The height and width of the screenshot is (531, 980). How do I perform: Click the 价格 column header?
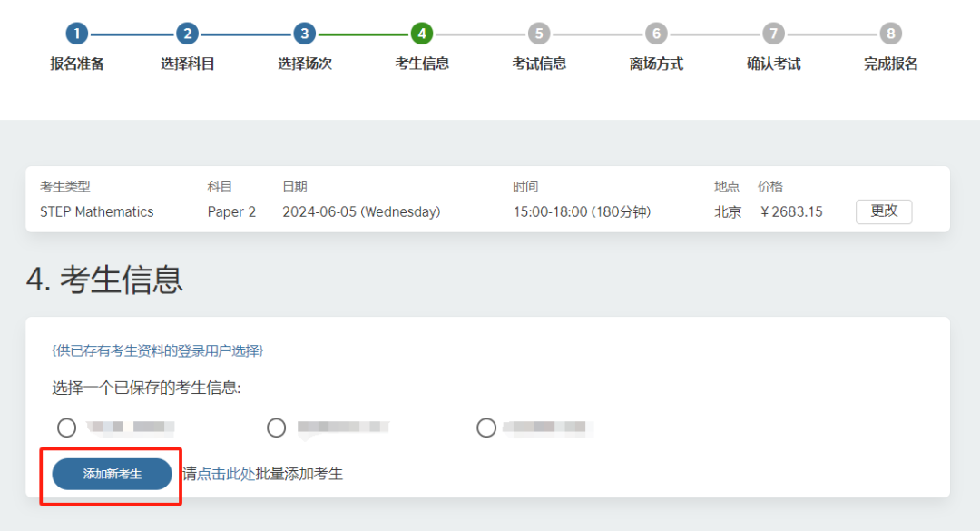770,186
